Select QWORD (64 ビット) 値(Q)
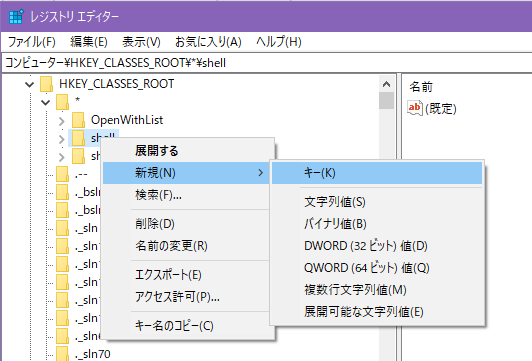The height and width of the screenshot is (361, 532). point(377,268)
